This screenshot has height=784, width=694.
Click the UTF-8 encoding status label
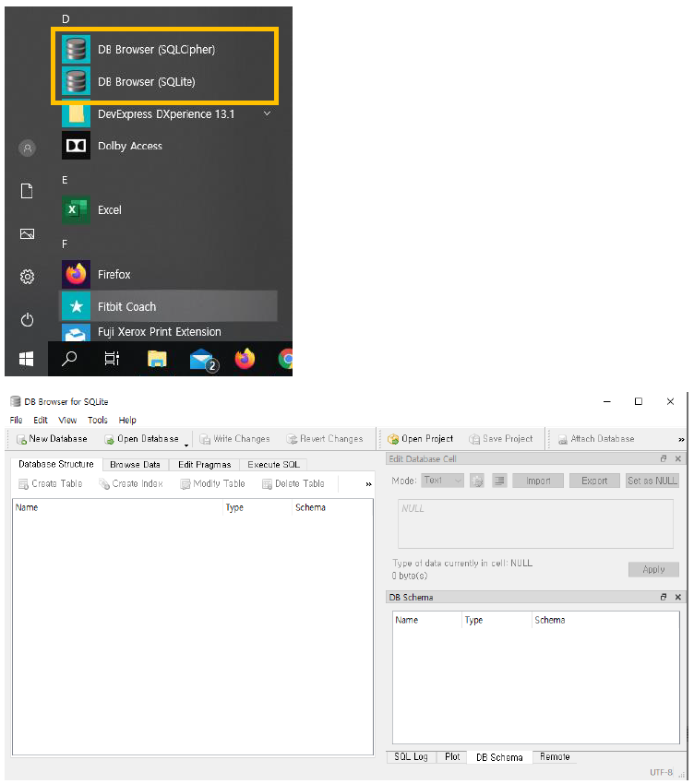pyautogui.click(x=661, y=773)
